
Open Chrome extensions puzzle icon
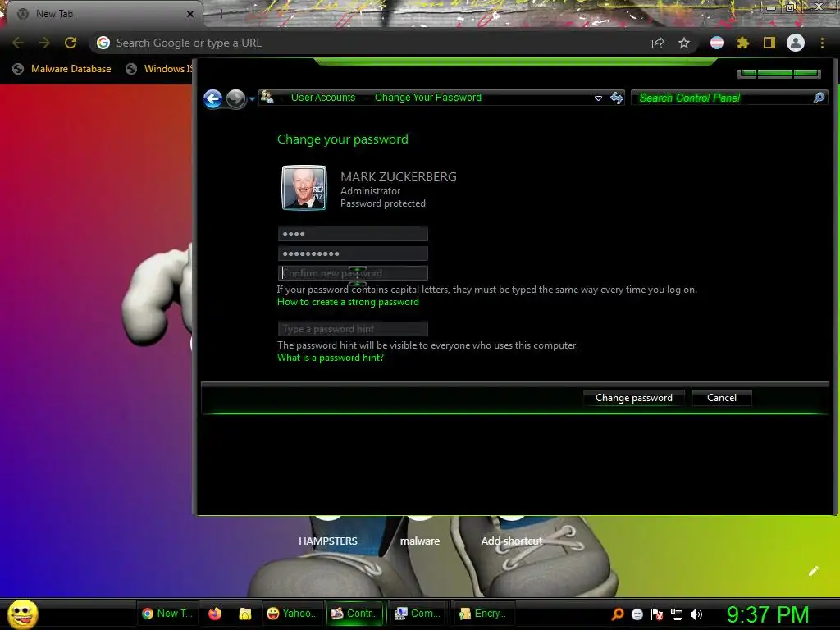pos(742,43)
